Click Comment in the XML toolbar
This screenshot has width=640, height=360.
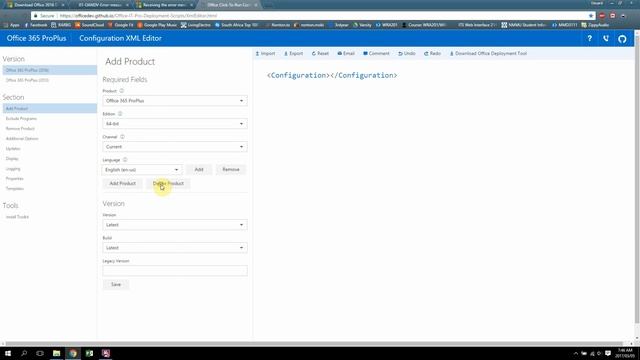click(x=376, y=53)
